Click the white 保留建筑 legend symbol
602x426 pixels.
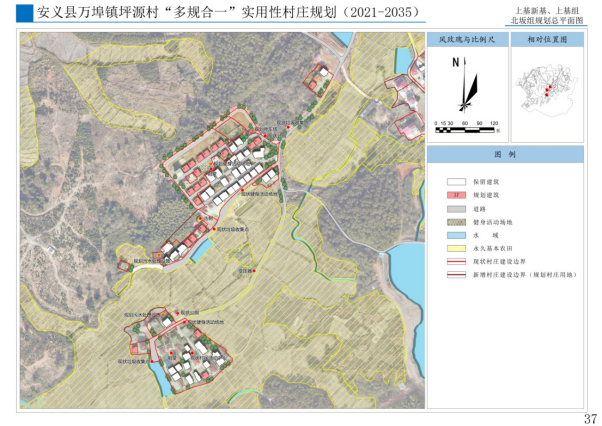(454, 182)
